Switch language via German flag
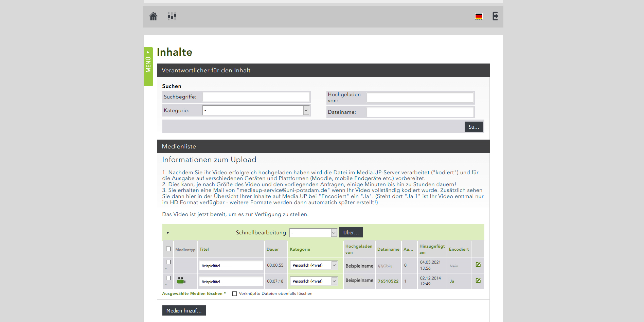Viewport: 644px width, 322px height. coord(479,16)
